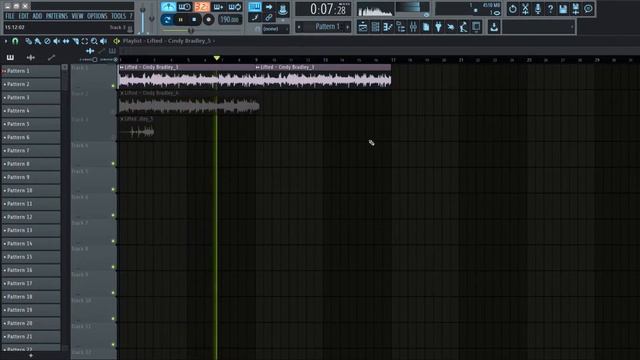Image resolution: width=640 pixels, height=360 pixels.
Task: Open the Playlist options menu arrow
Action: click(x=6, y=41)
